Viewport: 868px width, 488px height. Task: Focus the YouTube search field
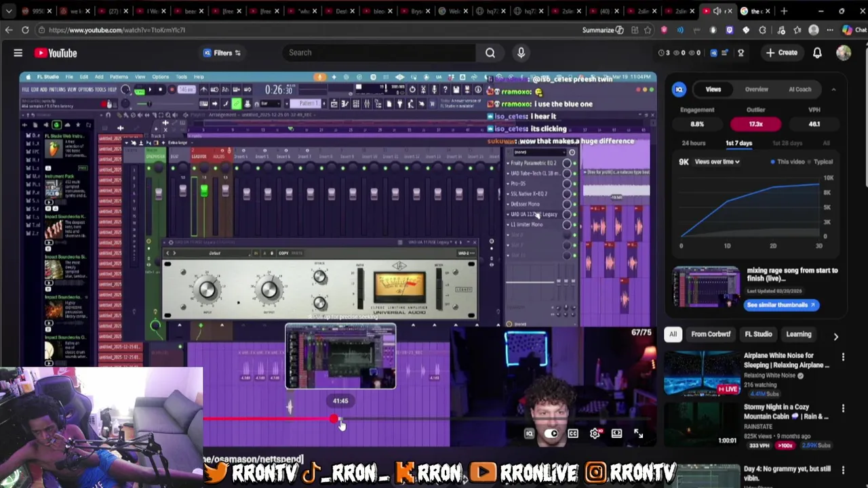(380, 53)
